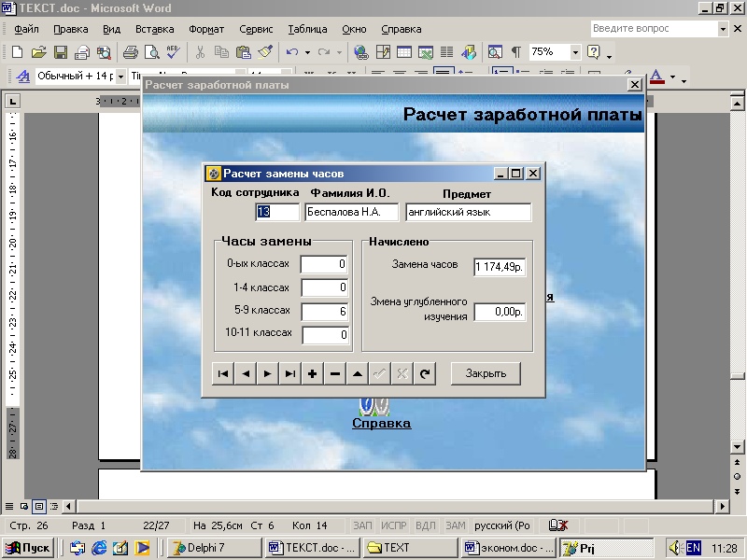Select browse object button on scrollbar
747x560 pixels.
[737, 477]
